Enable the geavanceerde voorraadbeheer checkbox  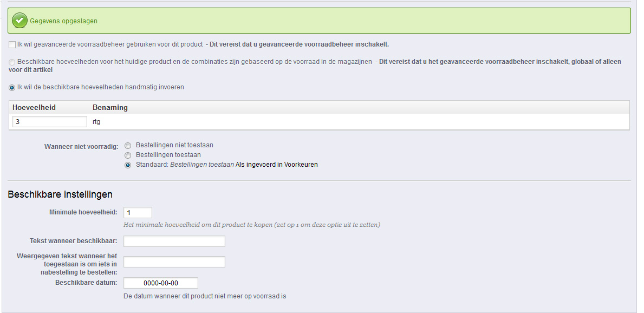click(12, 44)
